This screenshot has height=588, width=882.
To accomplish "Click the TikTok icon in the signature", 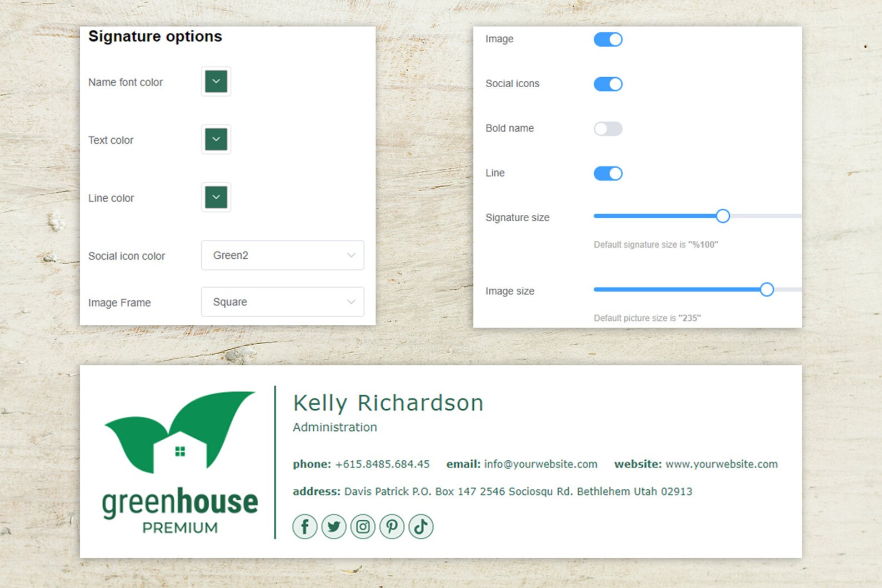I will [421, 526].
